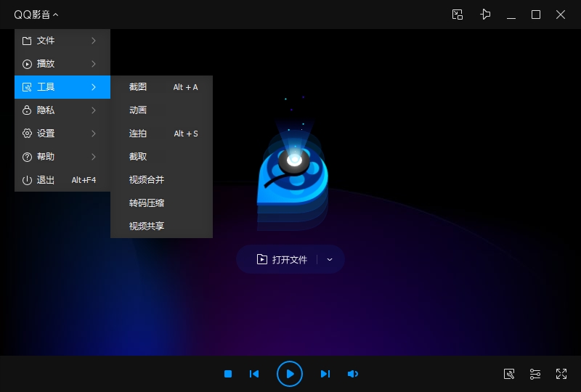Select 截图 from the tools submenu

(x=161, y=87)
